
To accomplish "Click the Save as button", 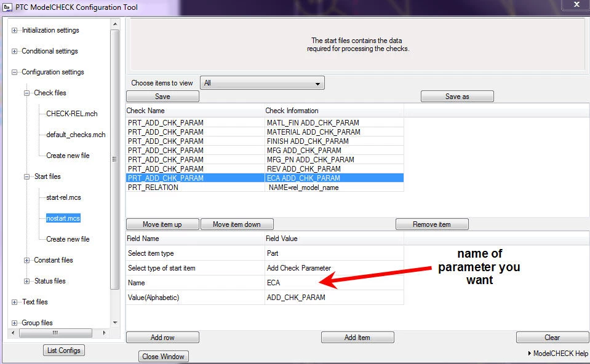I will click(457, 97).
